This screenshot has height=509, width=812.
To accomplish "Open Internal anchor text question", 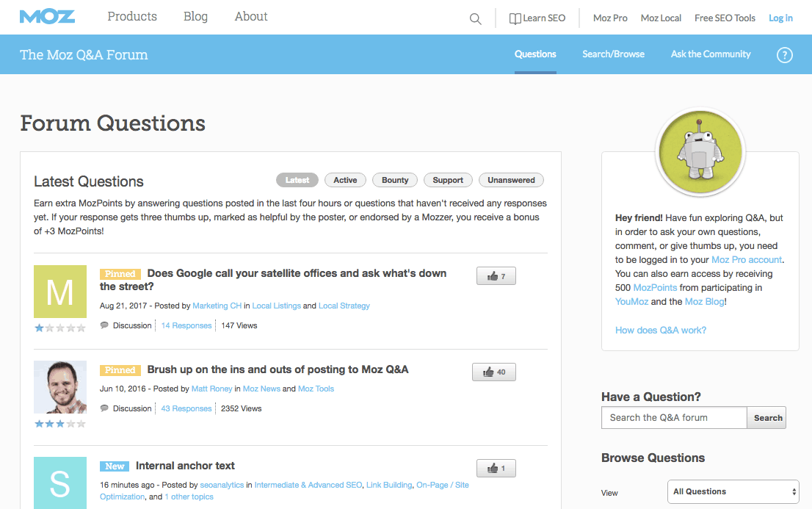I will pyautogui.click(x=185, y=466).
